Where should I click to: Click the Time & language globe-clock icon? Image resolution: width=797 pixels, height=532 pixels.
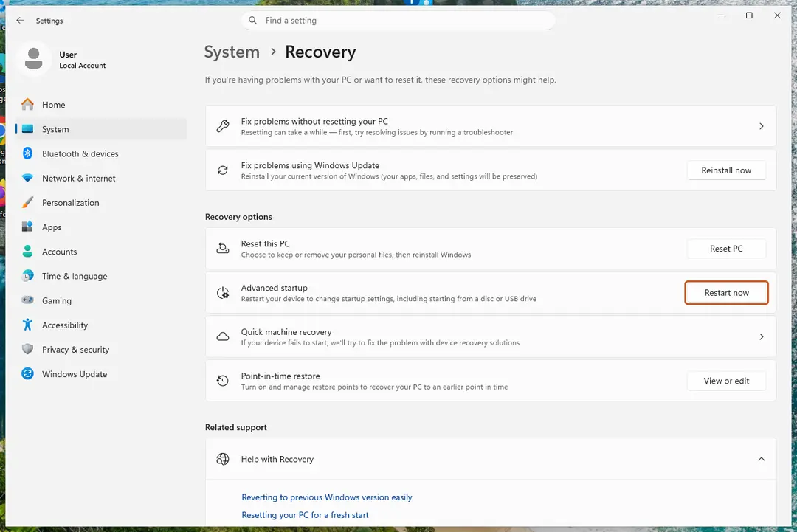27,275
